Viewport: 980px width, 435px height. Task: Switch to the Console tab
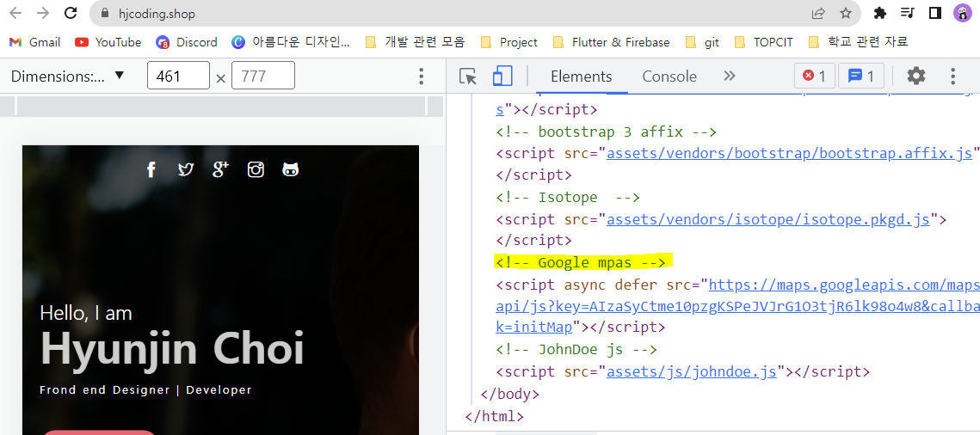(x=669, y=77)
